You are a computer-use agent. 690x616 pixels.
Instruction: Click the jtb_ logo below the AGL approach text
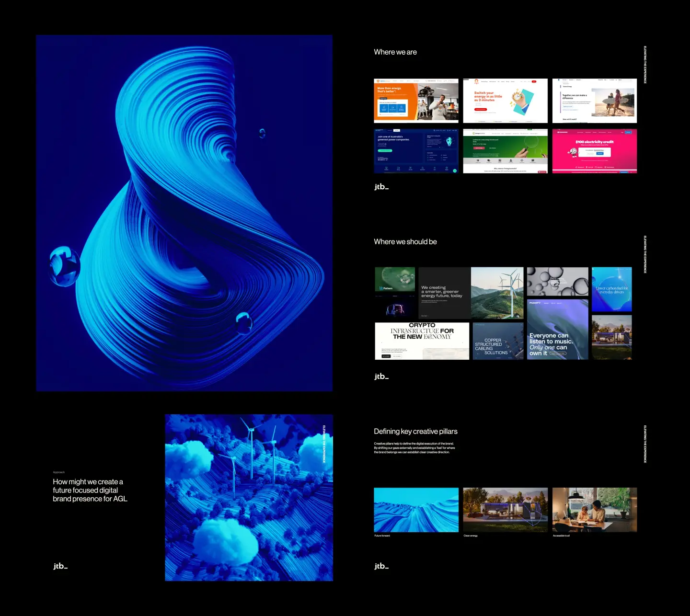click(x=60, y=566)
